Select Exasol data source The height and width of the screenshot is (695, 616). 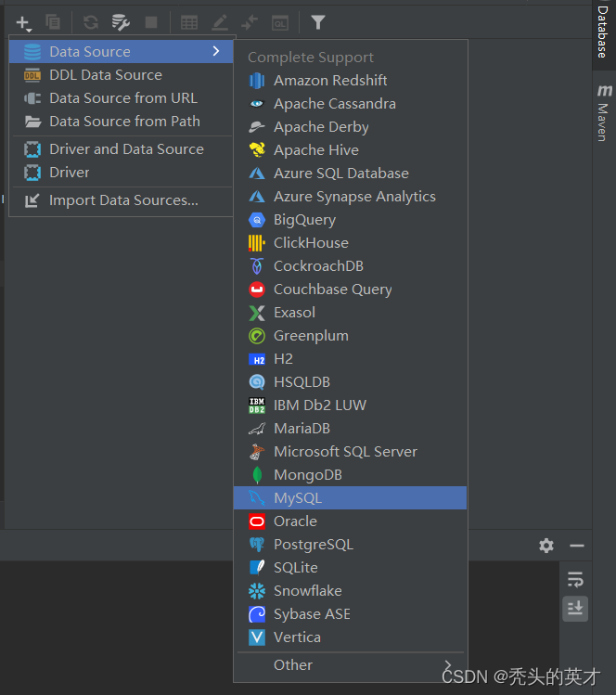pos(350,313)
